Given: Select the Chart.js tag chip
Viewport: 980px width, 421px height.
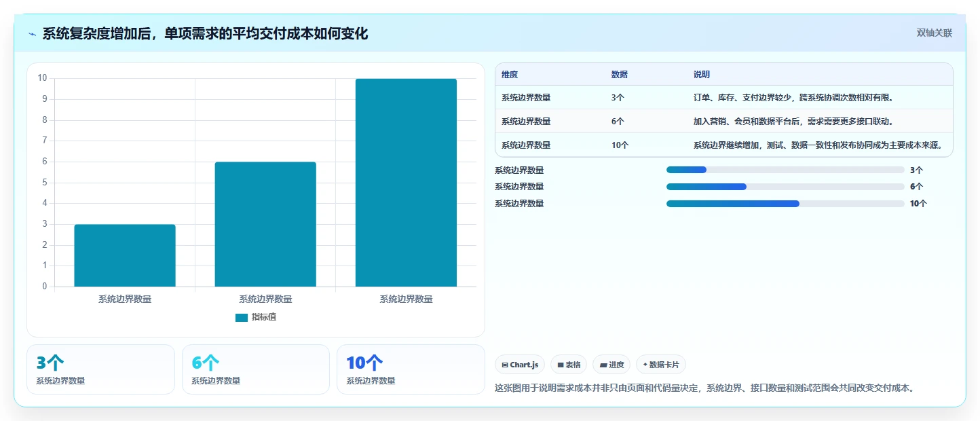Looking at the screenshot, I should [x=520, y=365].
